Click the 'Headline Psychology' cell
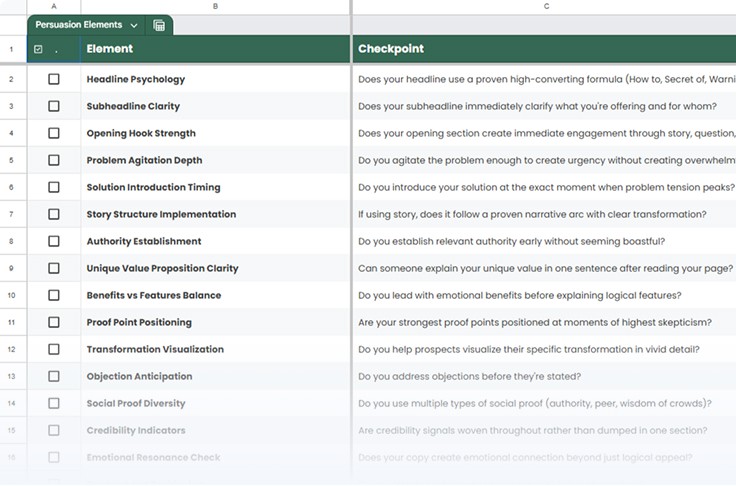 click(215, 79)
